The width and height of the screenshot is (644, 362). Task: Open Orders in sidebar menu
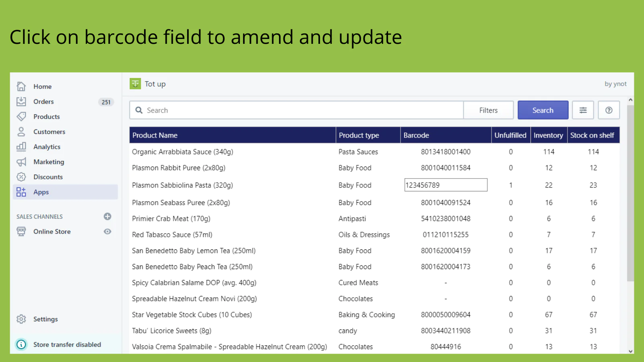43,101
